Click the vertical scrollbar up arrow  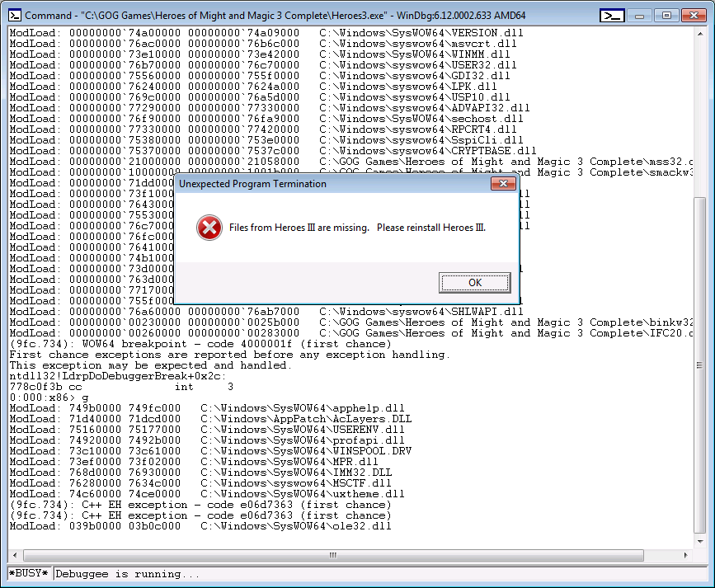pos(700,34)
